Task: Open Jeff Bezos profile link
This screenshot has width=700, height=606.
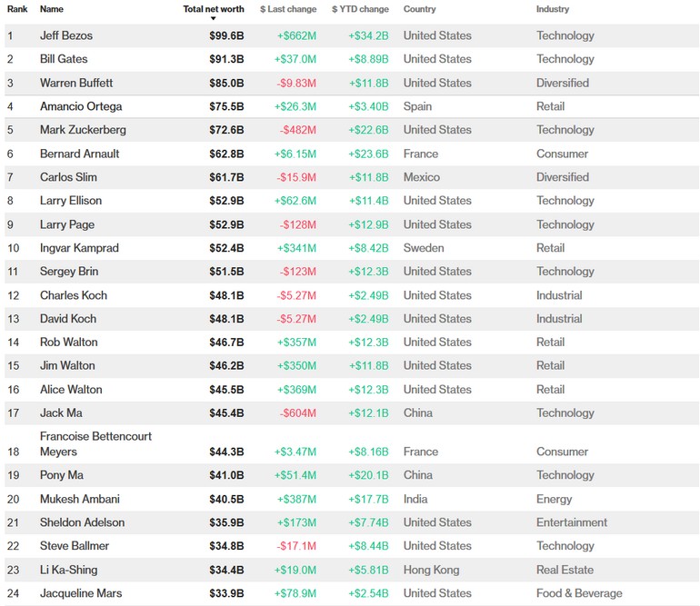Action: click(66, 35)
